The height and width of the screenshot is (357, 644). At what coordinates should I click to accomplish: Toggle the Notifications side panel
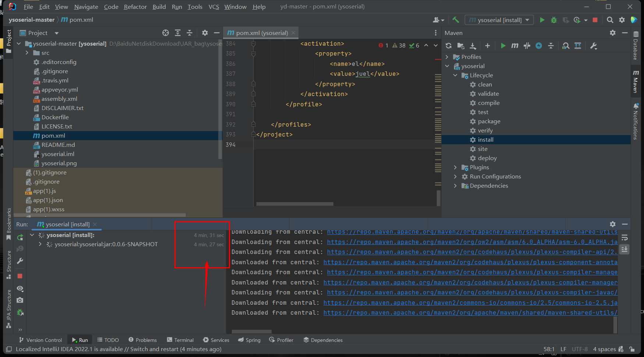(x=636, y=121)
